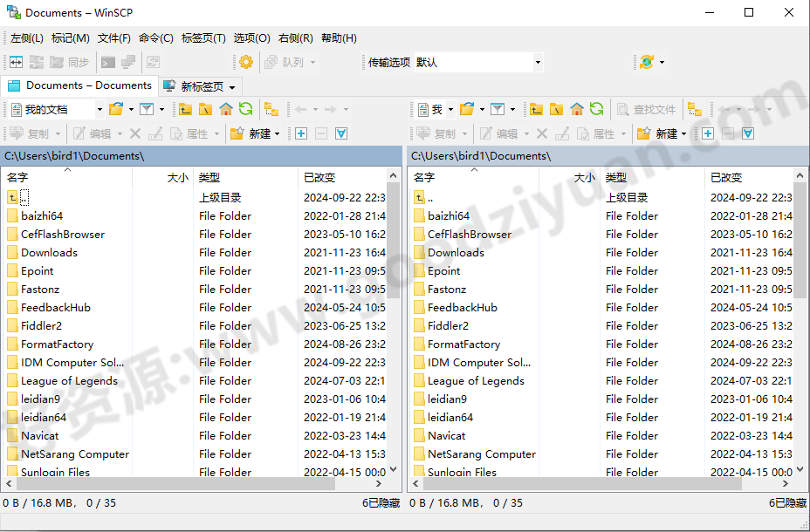Switch to the Documents – Documents tab
Viewport: 810px width, 532px height.
click(x=79, y=85)
